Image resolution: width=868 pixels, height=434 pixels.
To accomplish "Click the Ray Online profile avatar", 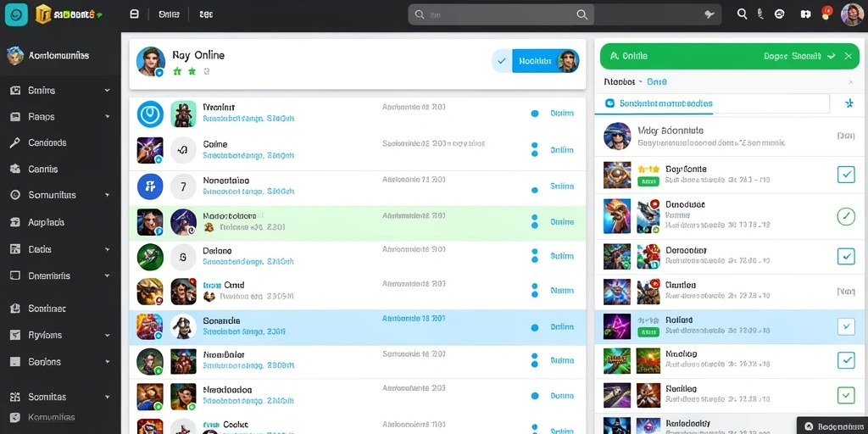I will click(151, 61).
